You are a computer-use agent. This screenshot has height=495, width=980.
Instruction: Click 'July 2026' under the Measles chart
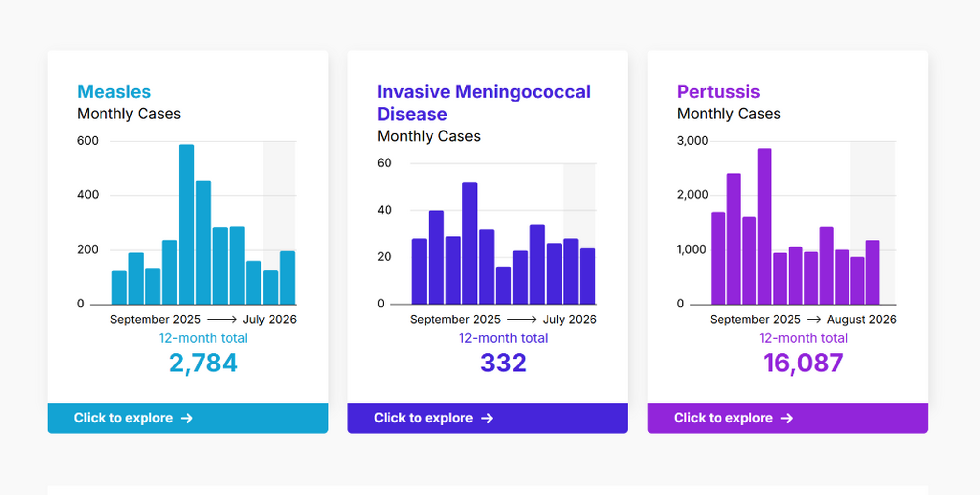(270, 320)
